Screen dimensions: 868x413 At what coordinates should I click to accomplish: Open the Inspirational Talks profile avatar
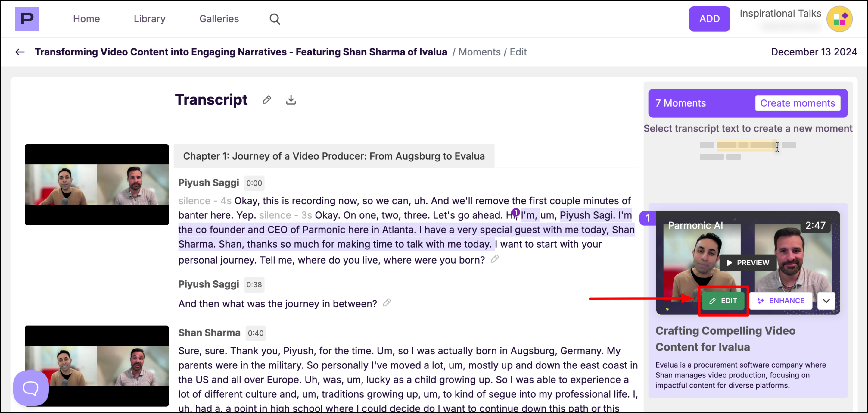pos(839,19)
